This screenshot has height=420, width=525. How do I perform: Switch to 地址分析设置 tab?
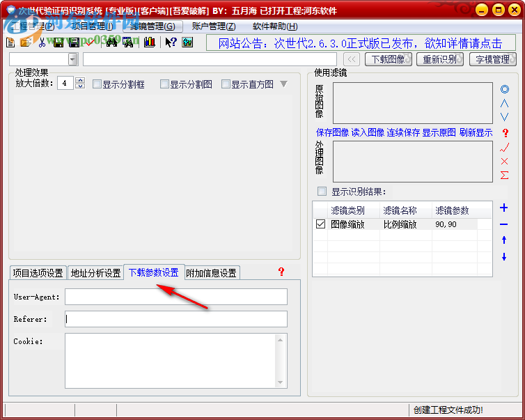[96, 273]
